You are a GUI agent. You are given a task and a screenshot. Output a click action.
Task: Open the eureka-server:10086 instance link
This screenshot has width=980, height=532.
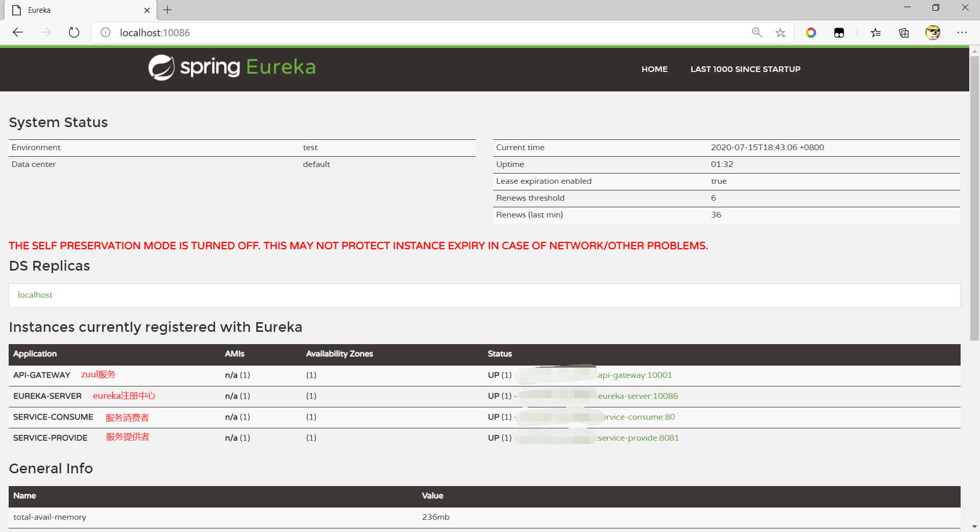point(638,396)
